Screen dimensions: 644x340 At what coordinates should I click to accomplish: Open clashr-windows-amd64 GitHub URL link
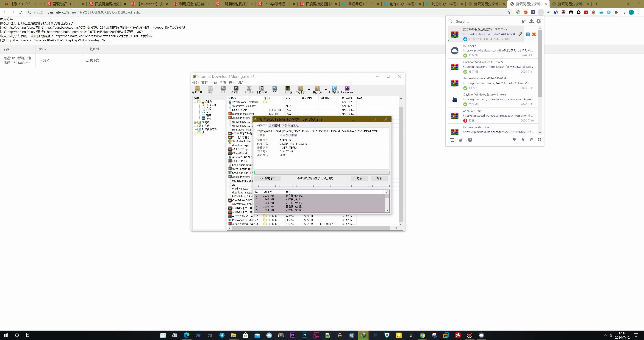click(497, 83)
